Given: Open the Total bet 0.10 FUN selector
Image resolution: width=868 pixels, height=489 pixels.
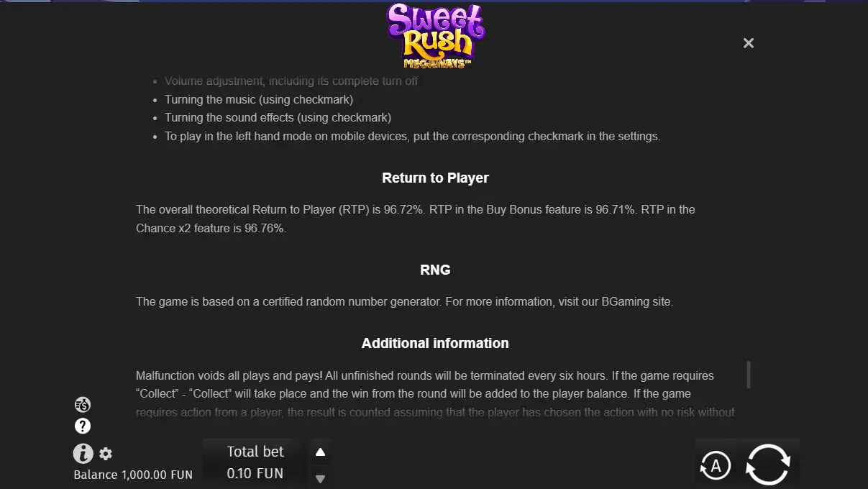Looking at the screenshot, I should 255,462.
